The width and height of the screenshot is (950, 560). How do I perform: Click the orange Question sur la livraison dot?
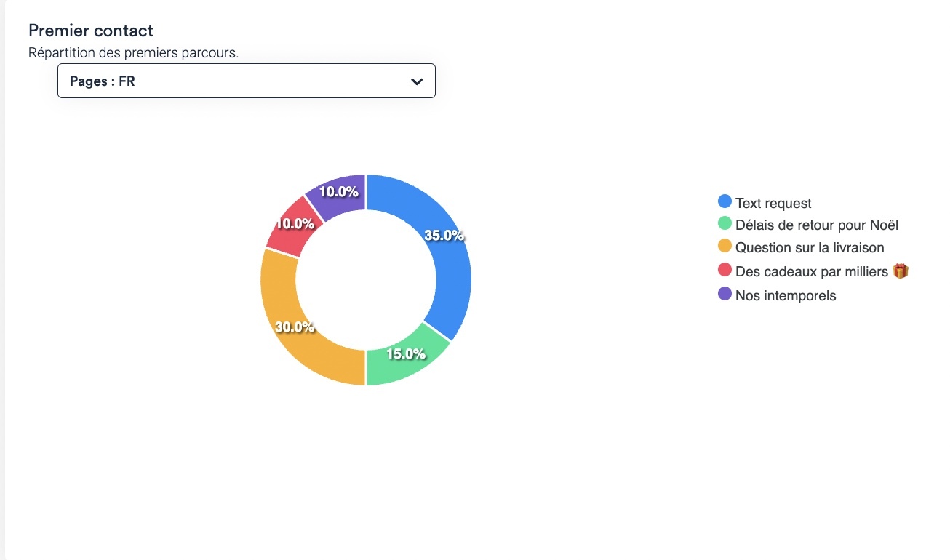pos(725,247)
